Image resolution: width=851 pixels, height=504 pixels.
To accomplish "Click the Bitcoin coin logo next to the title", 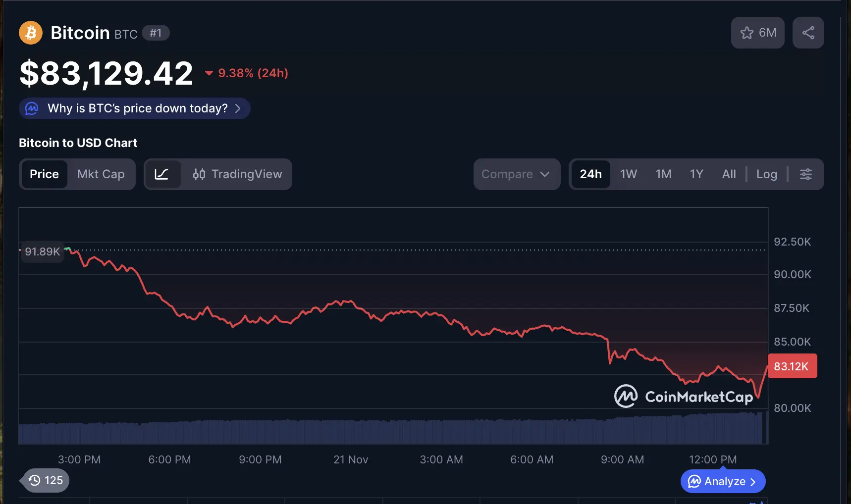I will [30, 33].
